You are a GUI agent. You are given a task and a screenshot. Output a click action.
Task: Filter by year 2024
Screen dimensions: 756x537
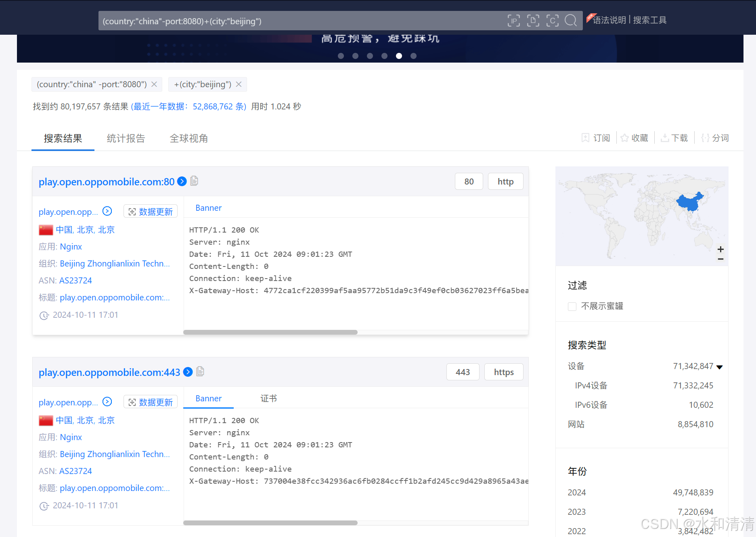641,493
